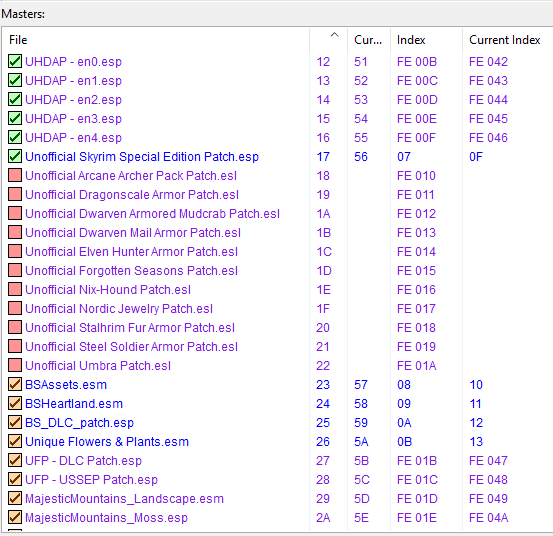Click missing marker for Unofficial Stalhrim Fur Armor Patch.esl
The height and width of the screenshot is (536, 553).
15,328
